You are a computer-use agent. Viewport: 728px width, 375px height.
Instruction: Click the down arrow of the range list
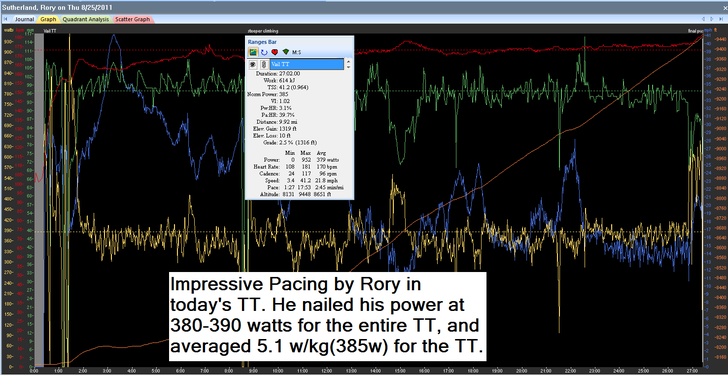(x=349, y=67)
